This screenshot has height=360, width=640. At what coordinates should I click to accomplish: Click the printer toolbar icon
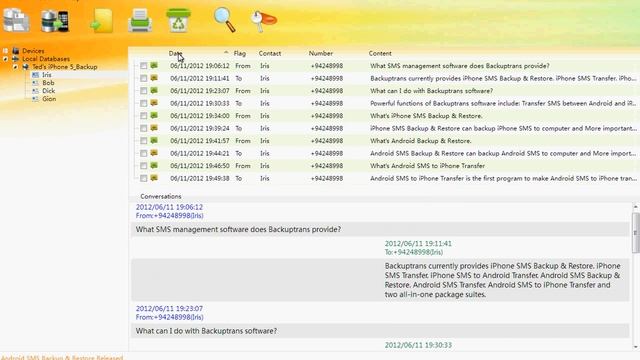click(x=140, y=21)
